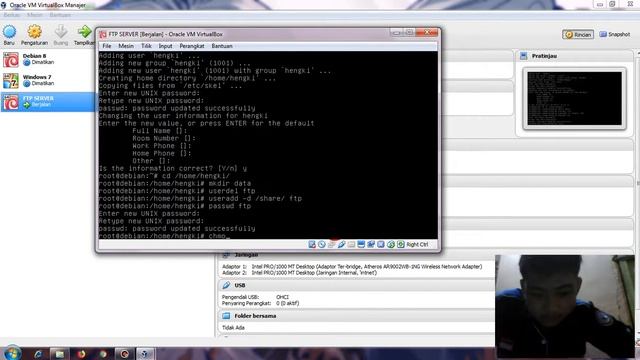The height and width of the screenshot is (360, 640).
Task: Open the Bantuan menu in VirtualBox Manager
Action: 60,15
